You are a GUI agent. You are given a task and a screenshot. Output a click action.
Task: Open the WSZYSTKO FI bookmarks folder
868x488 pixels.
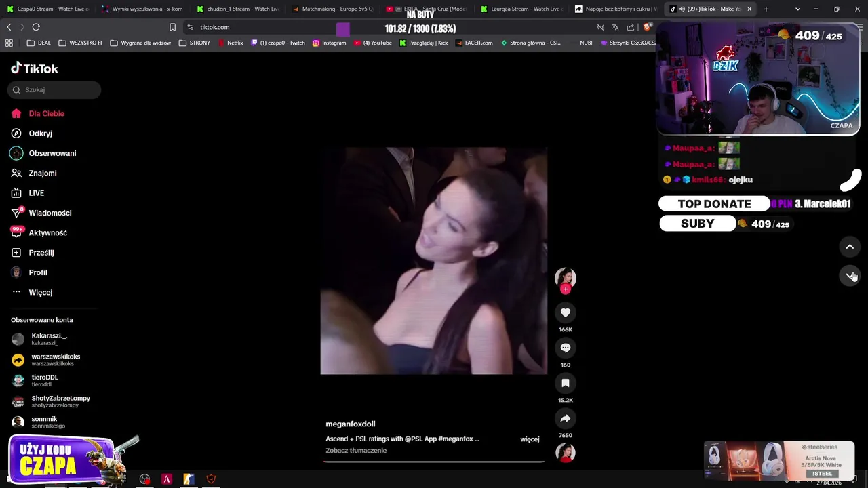coord(80,43)
